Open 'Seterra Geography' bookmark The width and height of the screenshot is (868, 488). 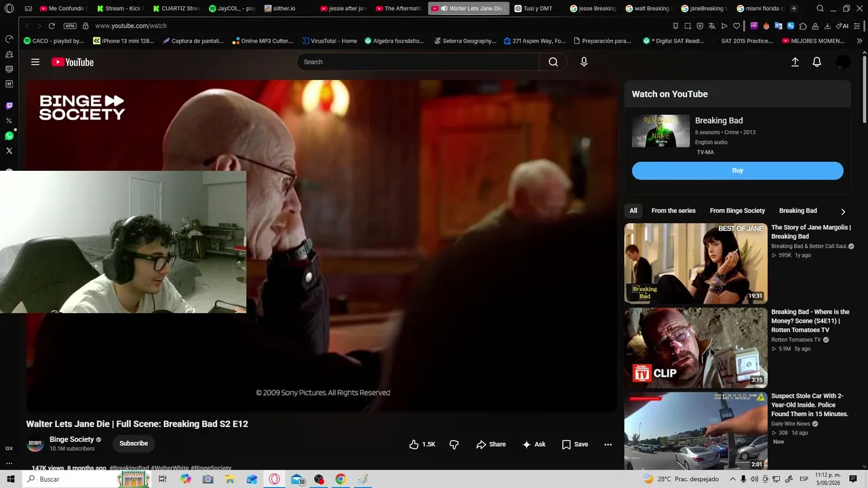tap(465, 41)
